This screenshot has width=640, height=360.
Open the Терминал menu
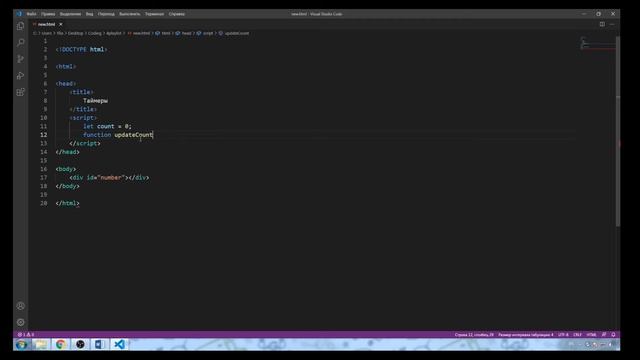pos(154,14)
